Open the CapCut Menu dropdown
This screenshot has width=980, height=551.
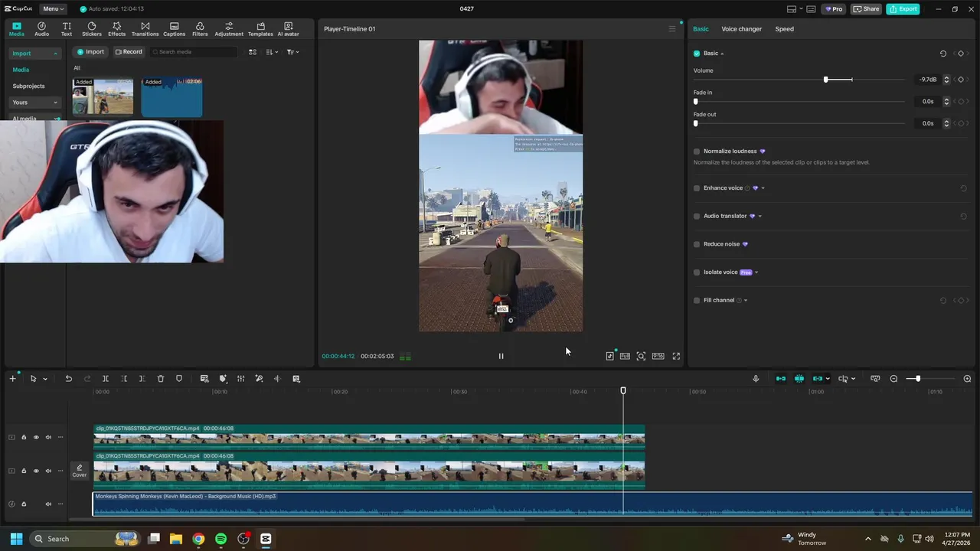[53, 9]
